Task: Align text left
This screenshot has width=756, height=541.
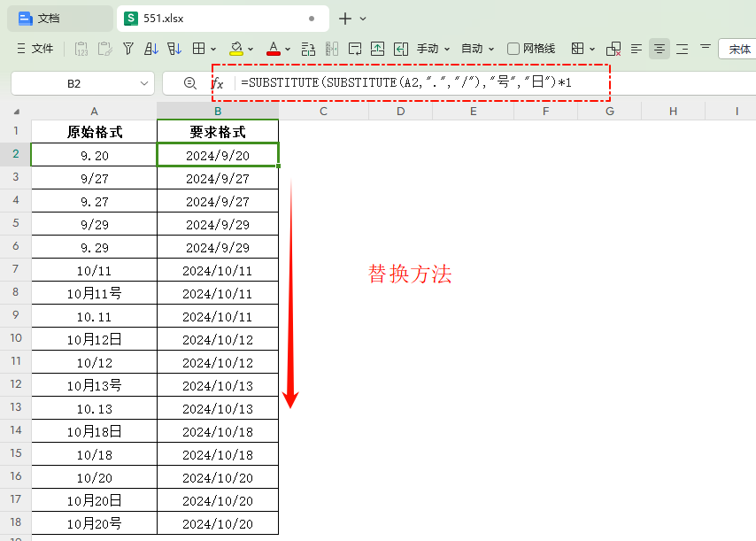Action: coord(636,49)
